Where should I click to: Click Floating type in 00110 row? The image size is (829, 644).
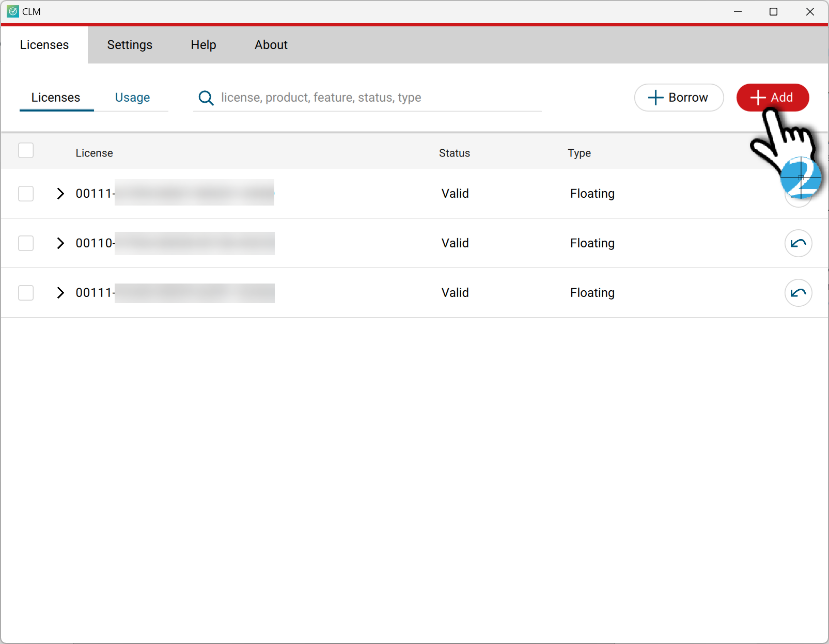pos(592,243)
